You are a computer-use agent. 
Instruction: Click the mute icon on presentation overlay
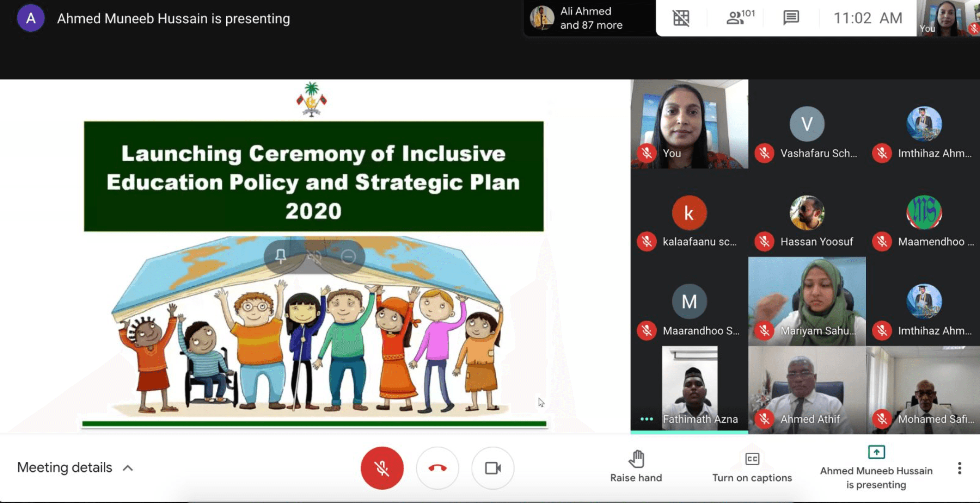pyautogui.click(x=314, y=257)
